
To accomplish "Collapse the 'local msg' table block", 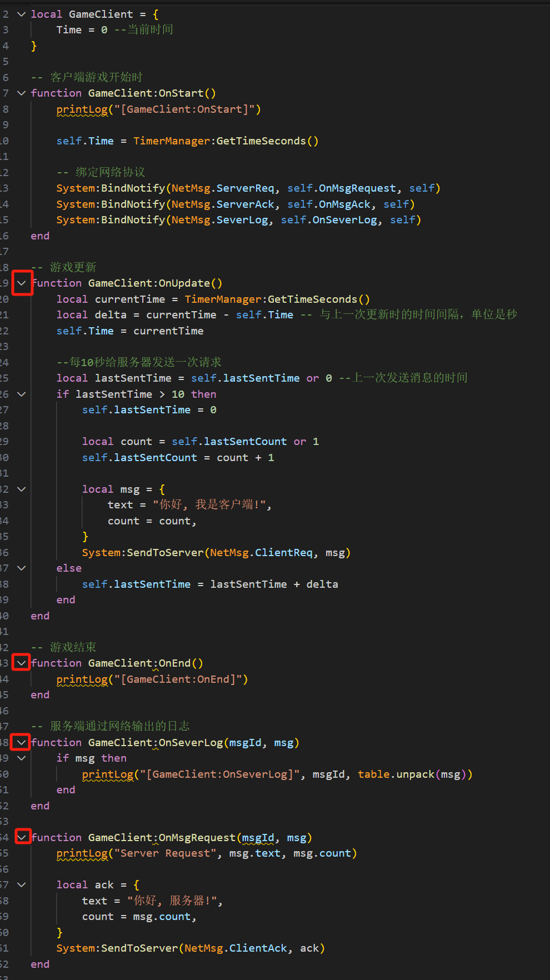I will (x=22, y=489).
